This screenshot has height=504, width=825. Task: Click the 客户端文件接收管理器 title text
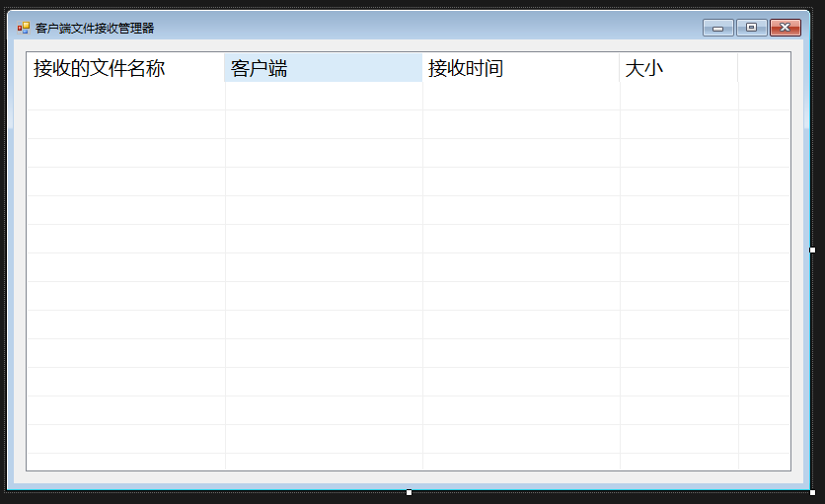point(95,29)
